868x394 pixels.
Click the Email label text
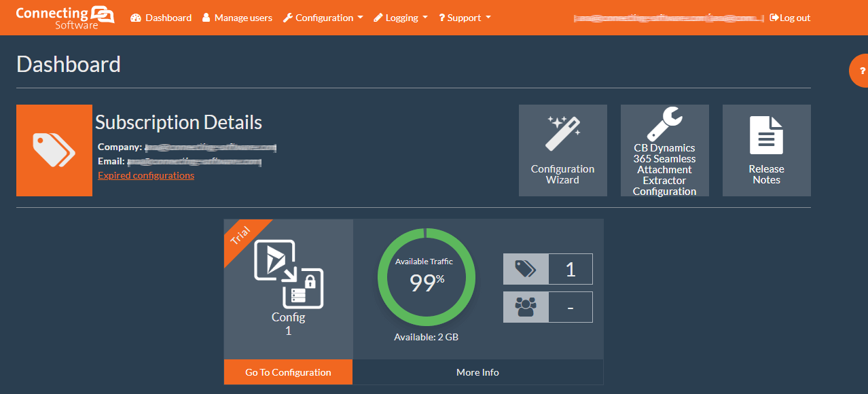coord(111,162)
